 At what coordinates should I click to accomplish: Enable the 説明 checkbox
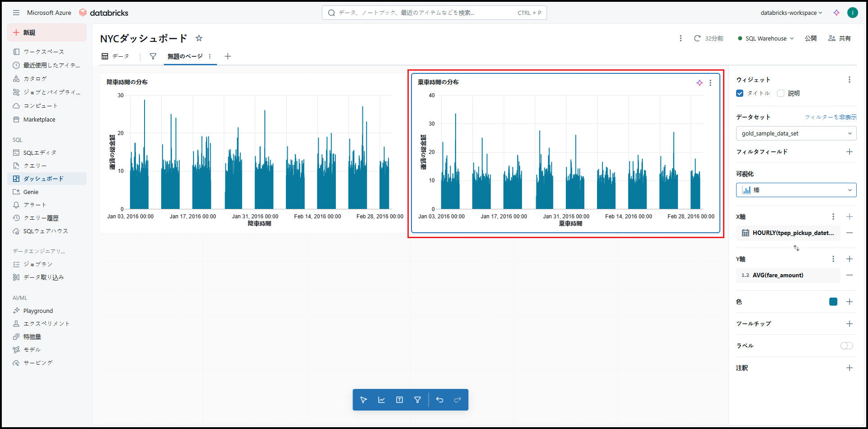[781, 93]
